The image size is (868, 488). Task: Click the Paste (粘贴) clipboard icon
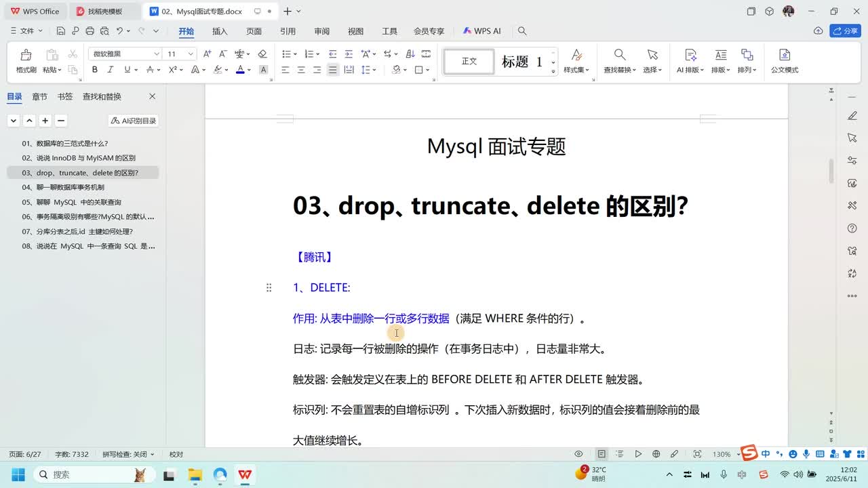[x=52, y=55]
